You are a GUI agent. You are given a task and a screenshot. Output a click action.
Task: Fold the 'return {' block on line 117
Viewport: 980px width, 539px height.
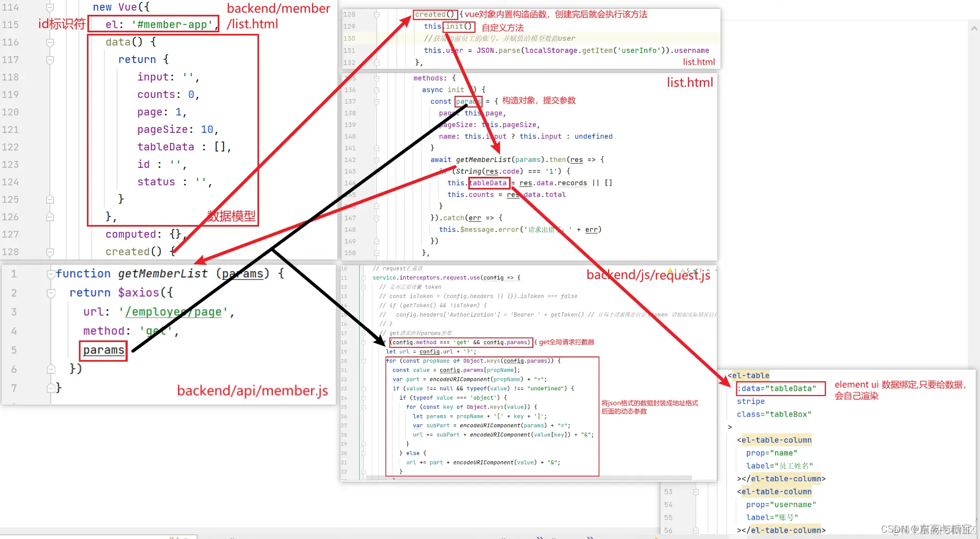tap(50, 60)
